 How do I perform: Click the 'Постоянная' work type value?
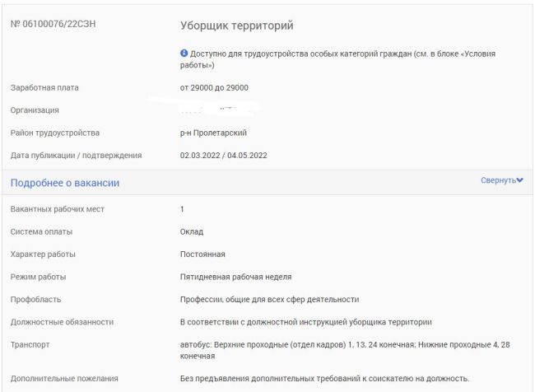coord(202,254)
